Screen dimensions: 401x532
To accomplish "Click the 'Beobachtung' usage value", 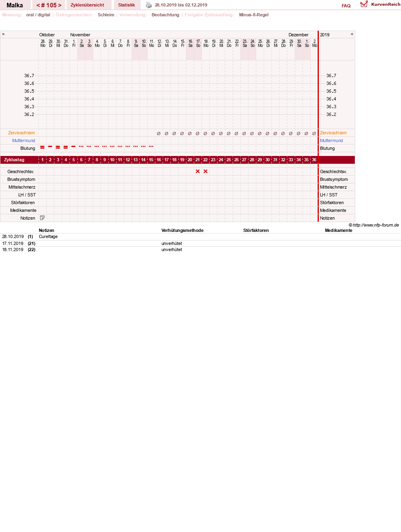I will (166, 15).
